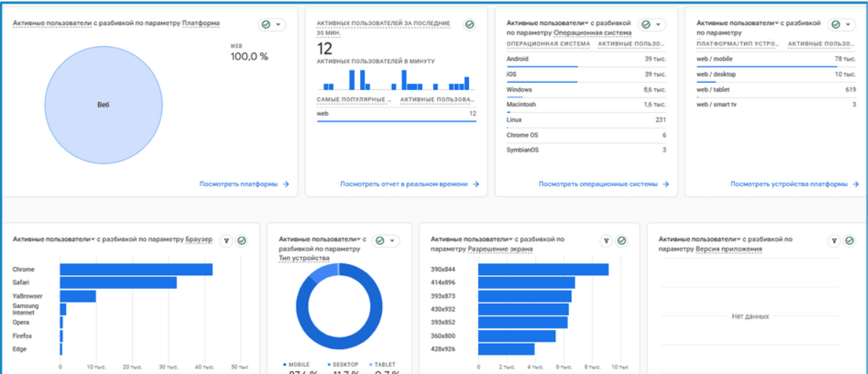The width and height of the screenshot is (868, 374).
Task: Click the filter icon on the Browser card
Action: [227, 241]
